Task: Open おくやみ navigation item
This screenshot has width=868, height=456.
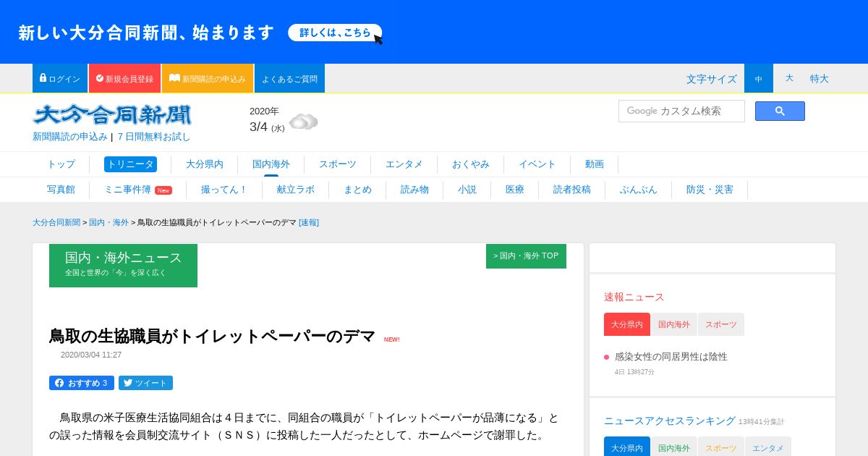Action: click(471, 164)
